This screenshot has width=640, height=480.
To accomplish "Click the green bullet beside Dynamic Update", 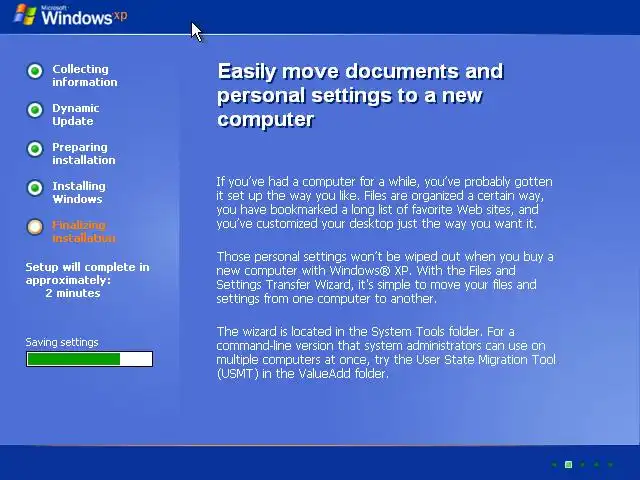I will 35,110.
